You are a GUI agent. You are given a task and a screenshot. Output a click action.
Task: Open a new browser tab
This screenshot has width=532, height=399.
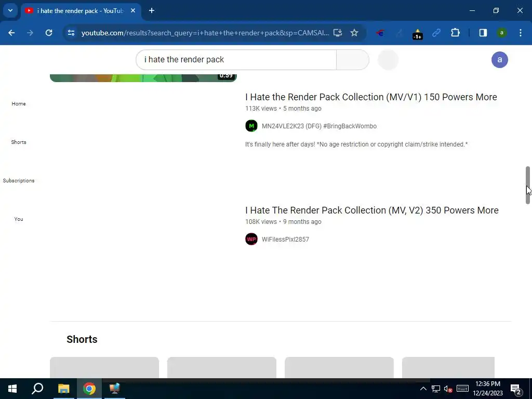coord(152,11)
